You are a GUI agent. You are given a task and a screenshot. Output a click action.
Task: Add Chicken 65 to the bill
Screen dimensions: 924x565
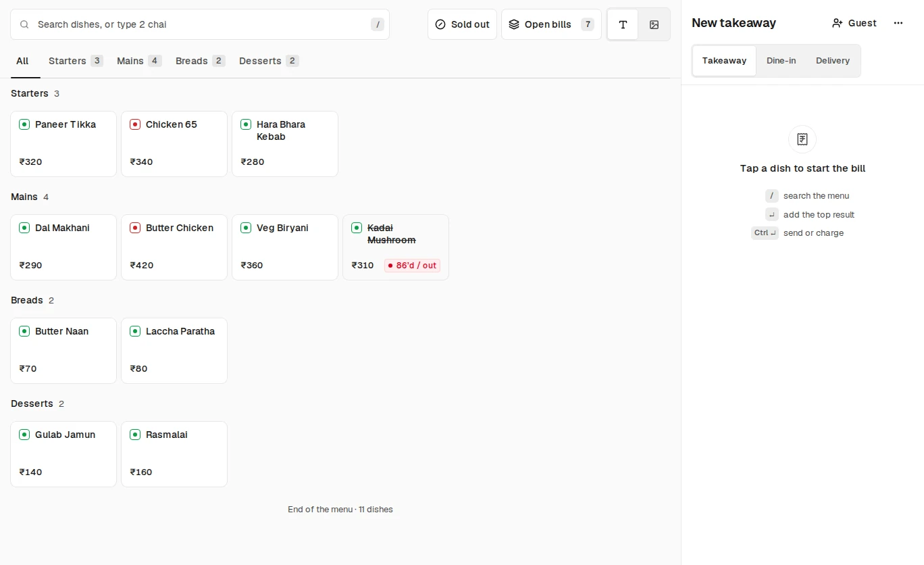click(174, 144)
